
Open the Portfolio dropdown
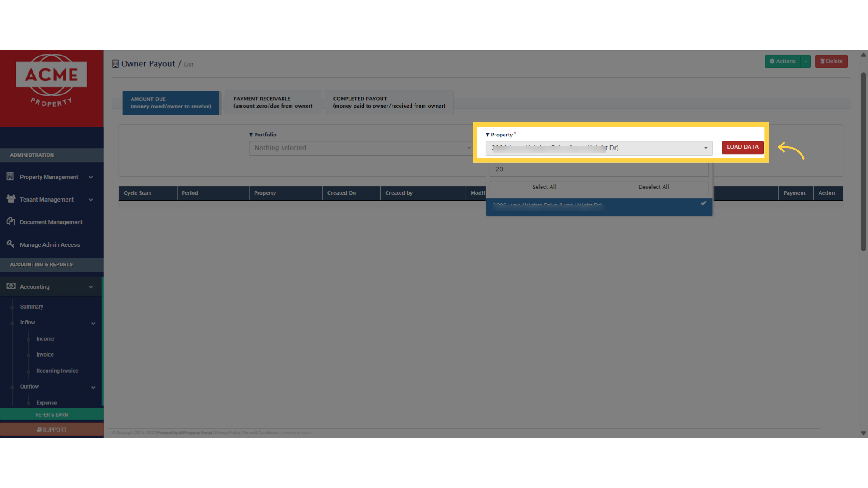click(x=361, y=148)
